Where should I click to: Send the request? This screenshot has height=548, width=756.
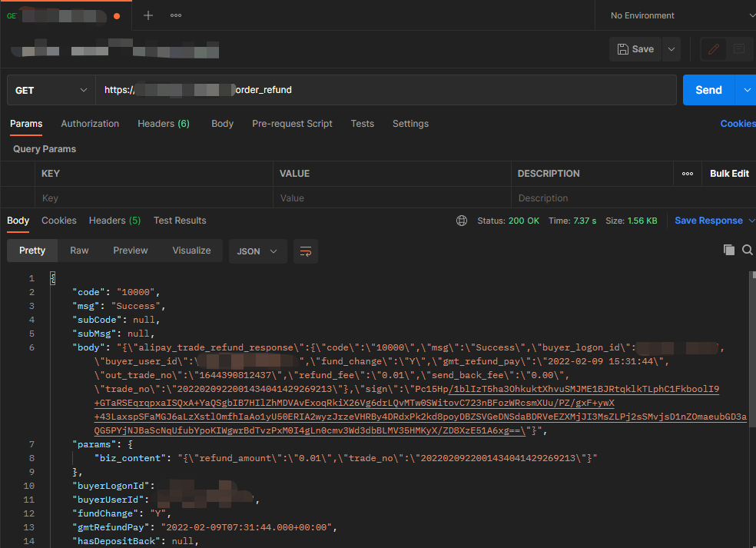click(x=708, y=90)
